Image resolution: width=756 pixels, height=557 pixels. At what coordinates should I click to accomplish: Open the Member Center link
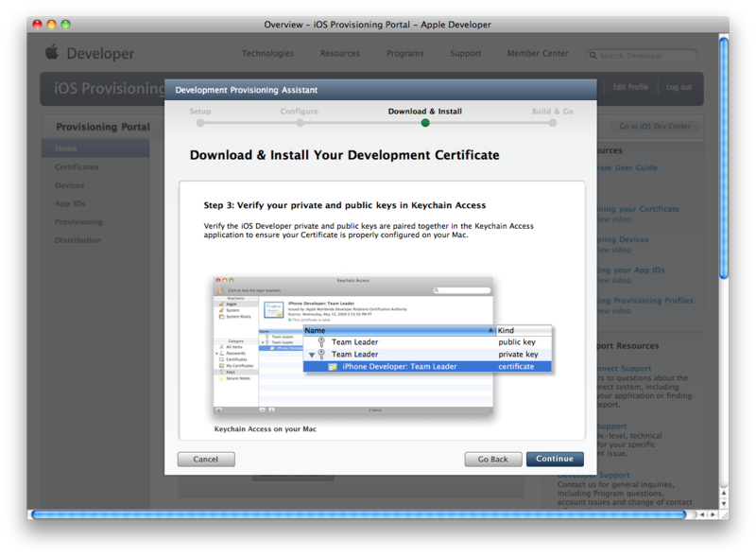(538, 53)
